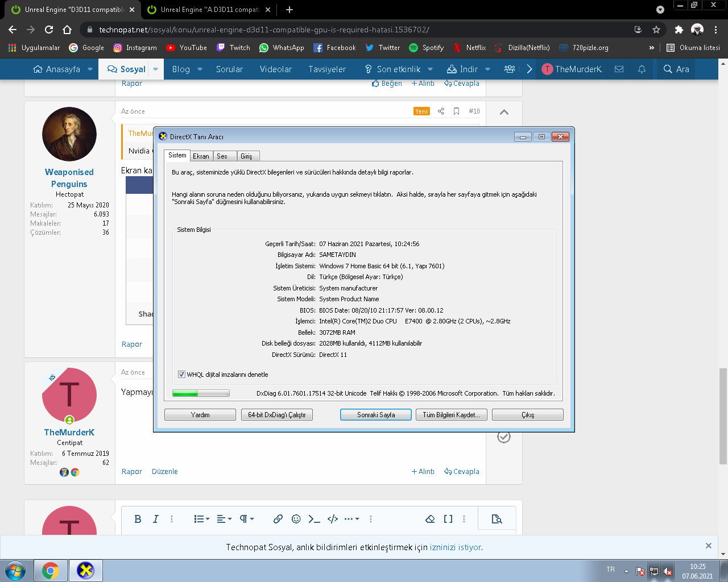Insert a link in the reply editor
The width and height of the screenshot is (728, 582).
pos(278,519)
